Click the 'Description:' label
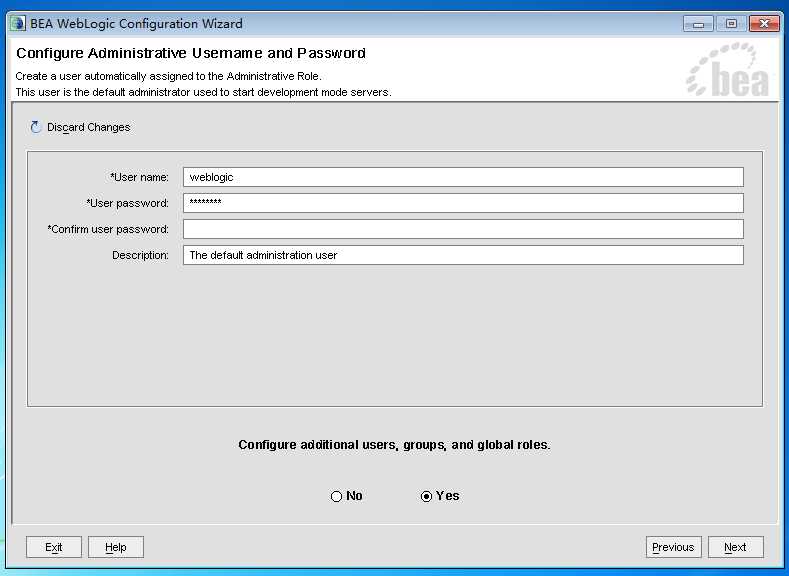 coord(140,255)
